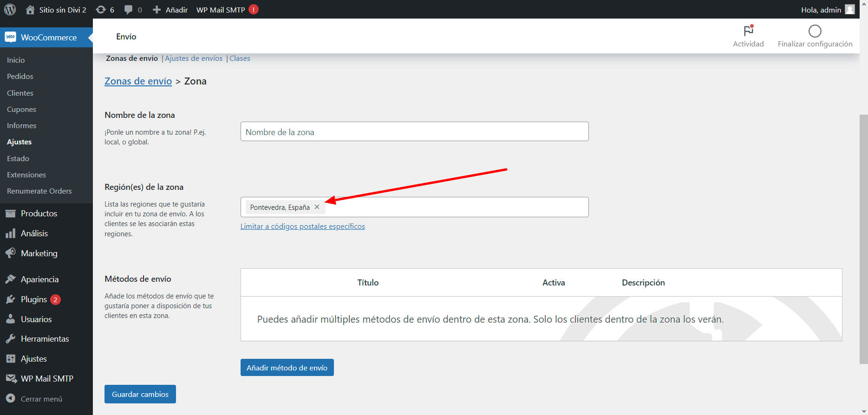Collapse the menu with Cerrar menú arrow icon
The height and width of the screenshot is (415, 868).
[10, 398]
